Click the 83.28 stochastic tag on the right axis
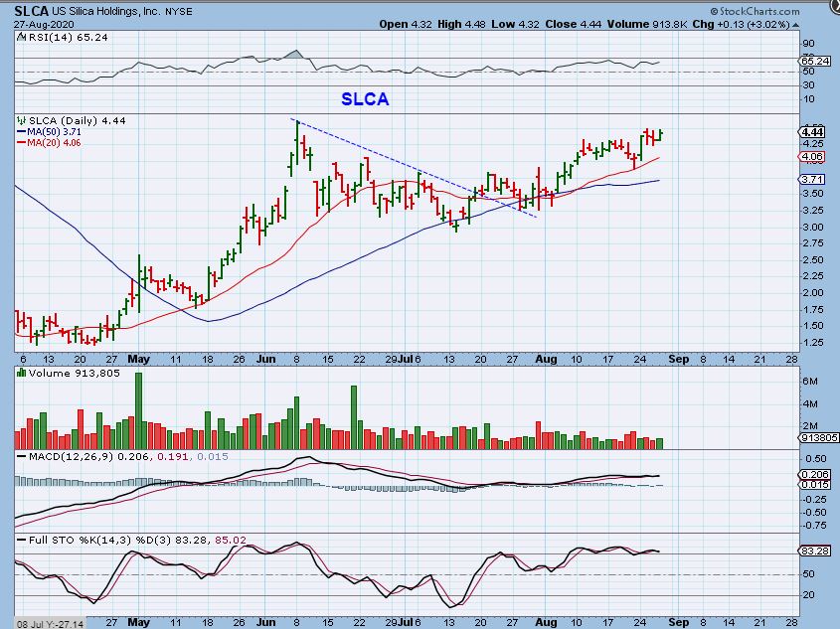 814,550
